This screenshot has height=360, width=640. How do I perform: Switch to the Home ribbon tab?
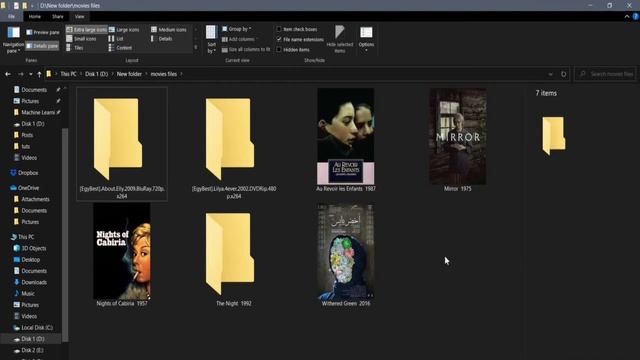(35, 17)
